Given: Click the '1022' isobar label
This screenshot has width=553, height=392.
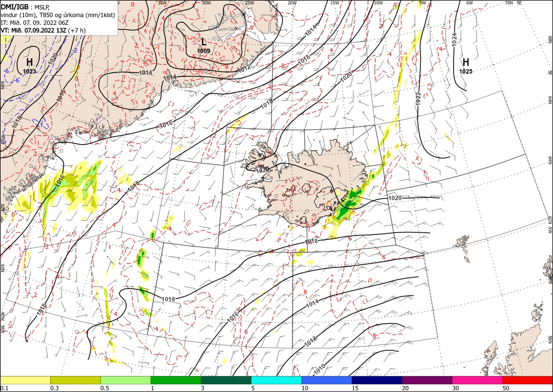Looking at the screenshot, I should tap(418, 98).
